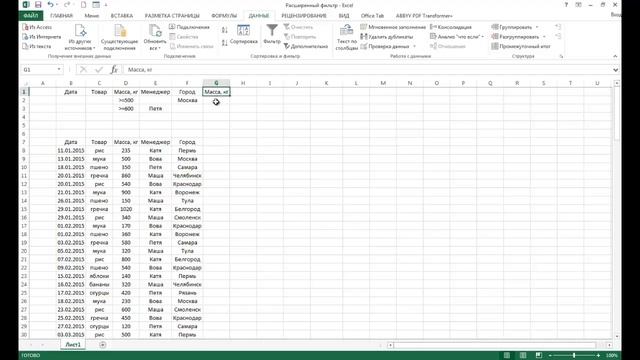
Task: Switch to Page Break Preview in status bar
Action: pos(539,356)
